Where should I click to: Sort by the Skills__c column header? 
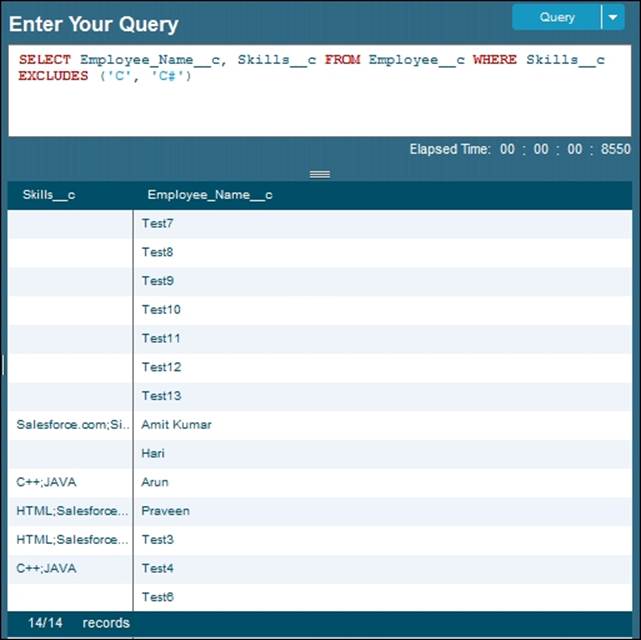pos(48,195)
